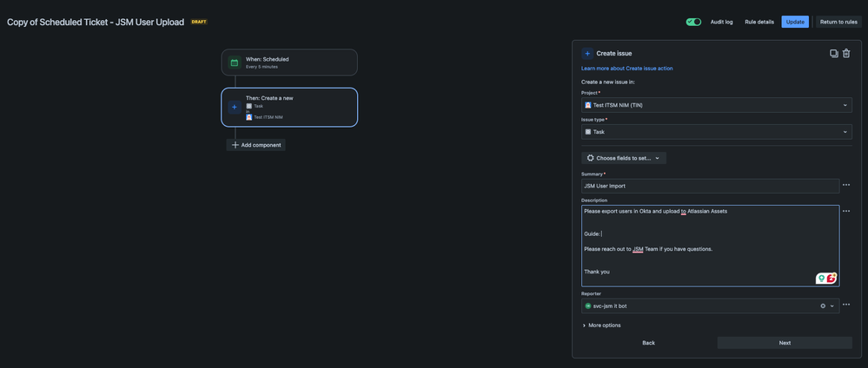The height and width of the screenshot is (368, 868).
Task: Click the svc-jsm it bot avatar icon
Action: 588,306
